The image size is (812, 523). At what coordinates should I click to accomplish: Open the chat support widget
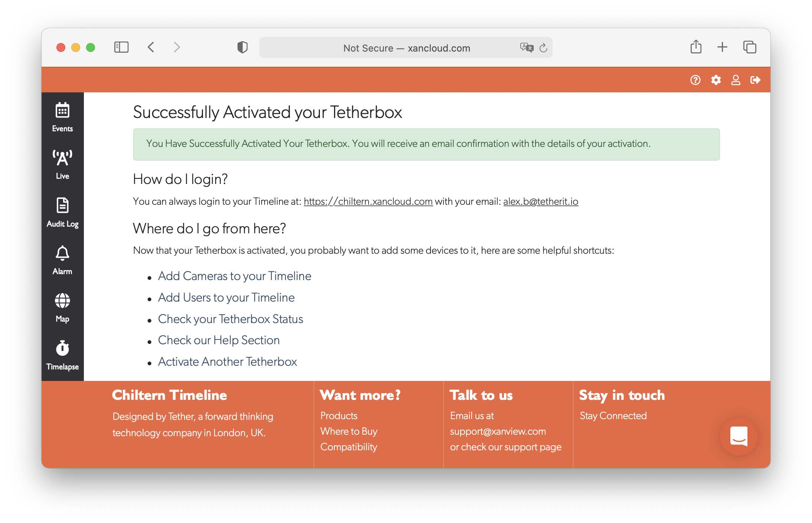[x=739, y=437]
